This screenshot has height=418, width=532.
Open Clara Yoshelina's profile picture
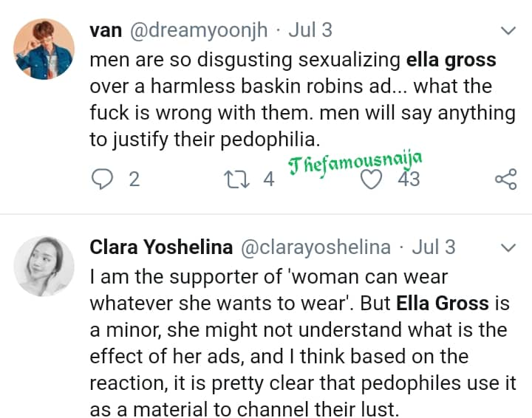[45, 267]
